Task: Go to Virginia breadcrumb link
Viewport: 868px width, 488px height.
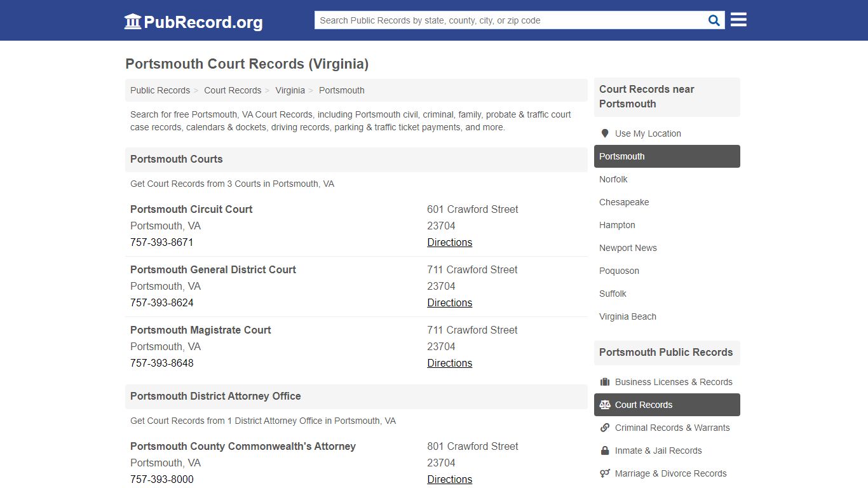Action: tap(290, 90)
